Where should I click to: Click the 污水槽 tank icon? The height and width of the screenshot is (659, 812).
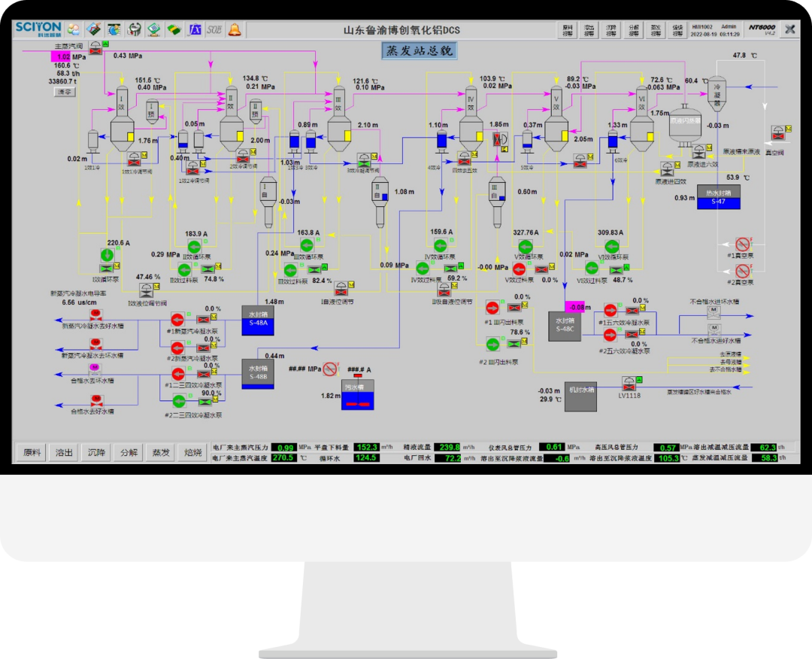point(358,399)
